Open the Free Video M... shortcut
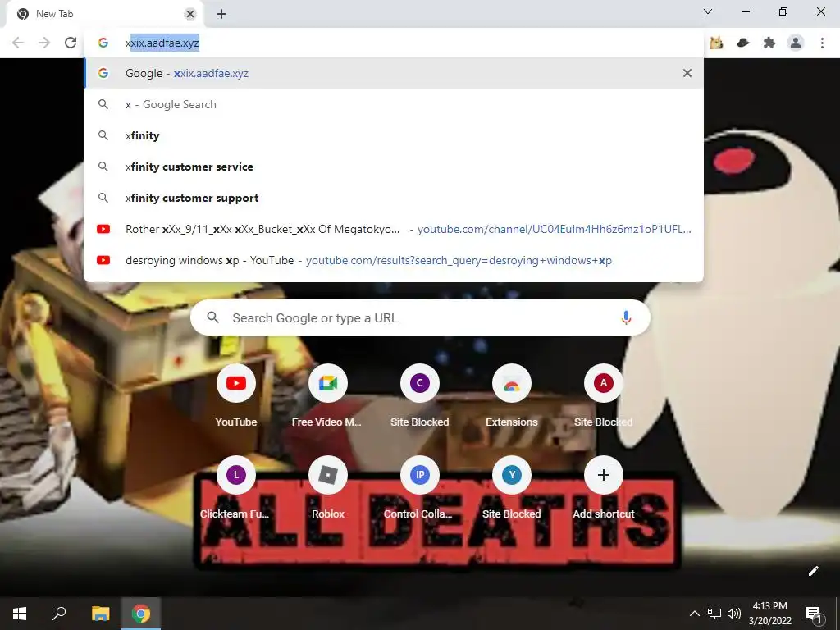Image resolution: width=840 pixels, height=630 pixels. click(328, 395)
